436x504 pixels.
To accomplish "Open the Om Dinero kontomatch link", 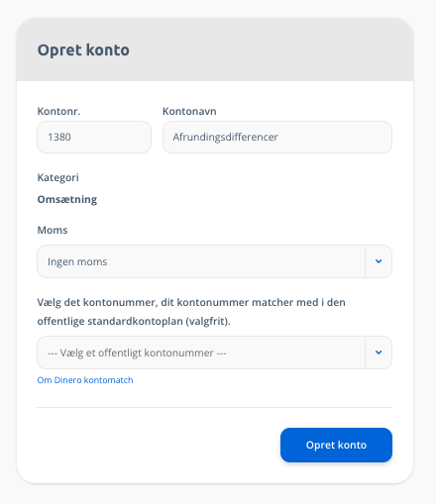I will tap(85, 380).
